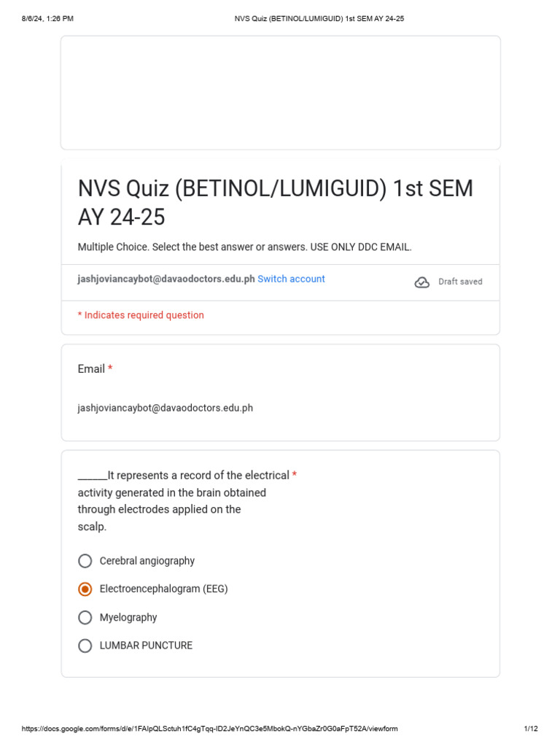
Task: Pick the Myelography radio button
Action: pyautogui.click(x=85, y=617)
